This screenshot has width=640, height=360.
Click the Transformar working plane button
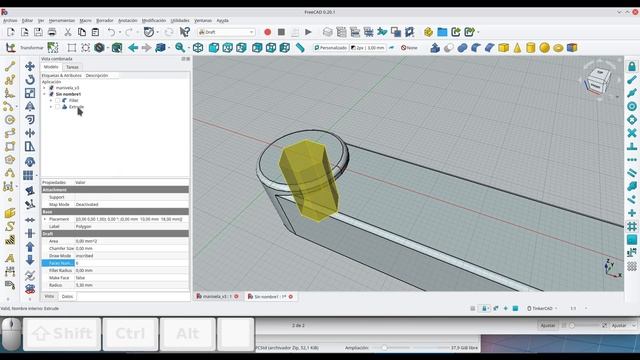pos(32,48)
